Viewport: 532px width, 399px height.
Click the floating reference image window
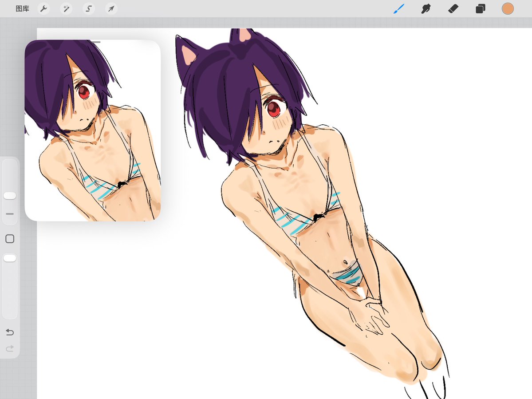93,130
